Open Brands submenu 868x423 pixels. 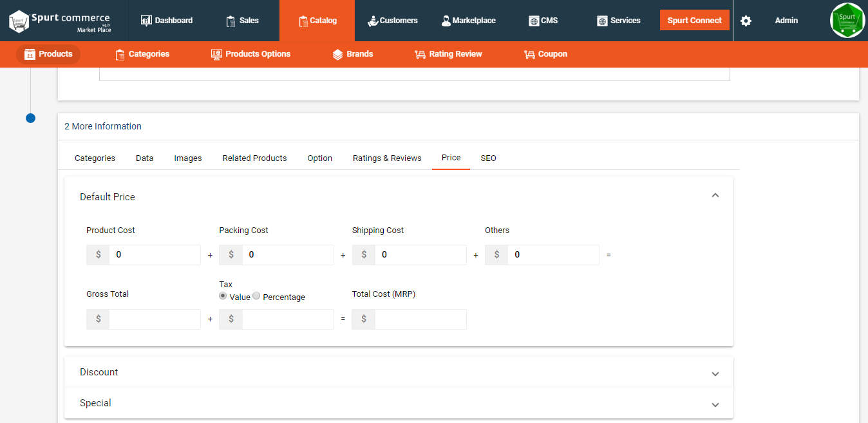coord(352,54)
